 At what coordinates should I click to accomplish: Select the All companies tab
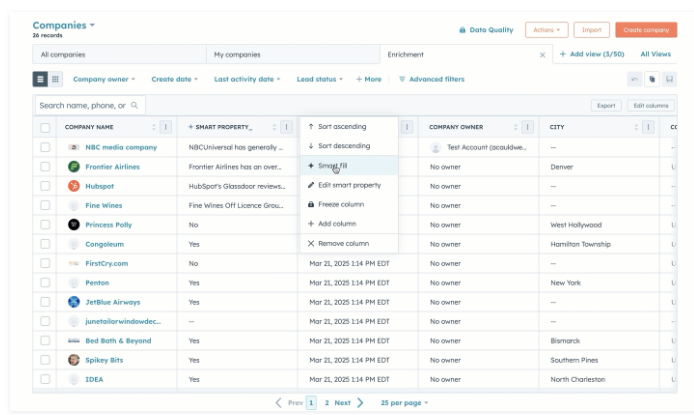pos(120,54)
